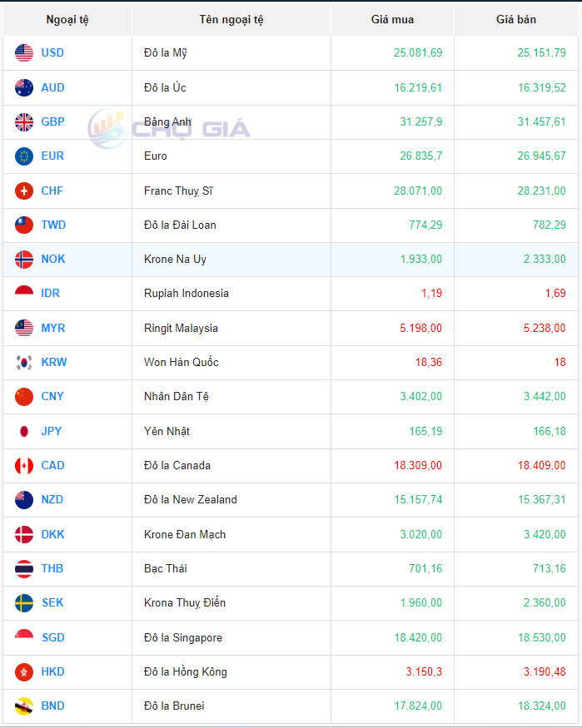Screen dimensions: 582x728
Task: Click the HKD currency link
Action: tap(53, 672)
